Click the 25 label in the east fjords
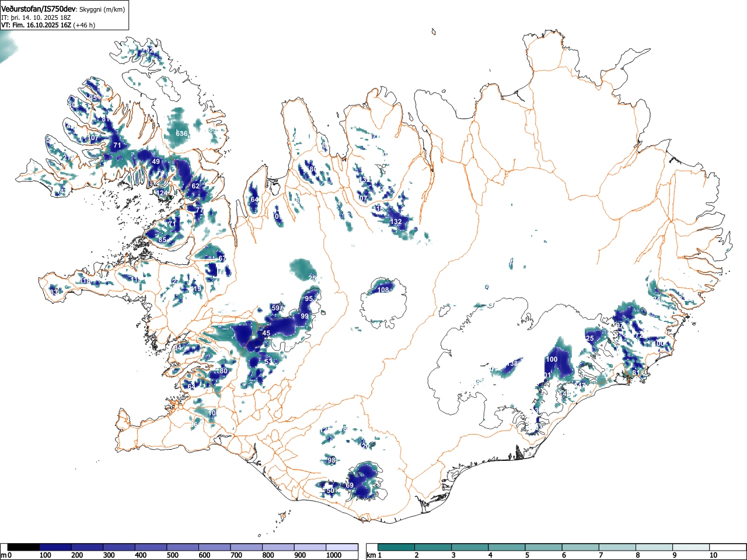Image resolution: width=747 pixels, height=560 pixels. [589, 338]
